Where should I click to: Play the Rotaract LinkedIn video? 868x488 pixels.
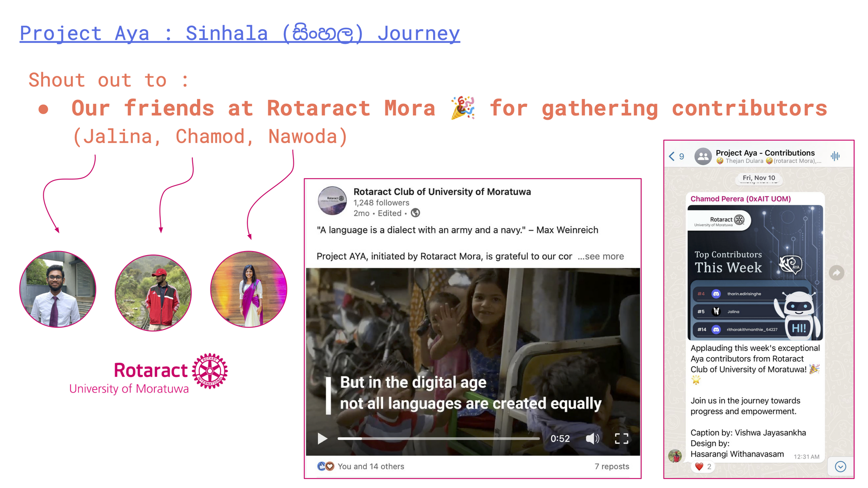click(x=322, y=439)
